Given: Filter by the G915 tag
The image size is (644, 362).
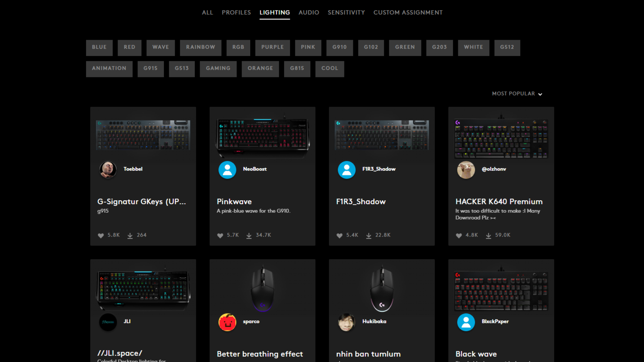Looking at the screenshot, I should tap(150, 69).
